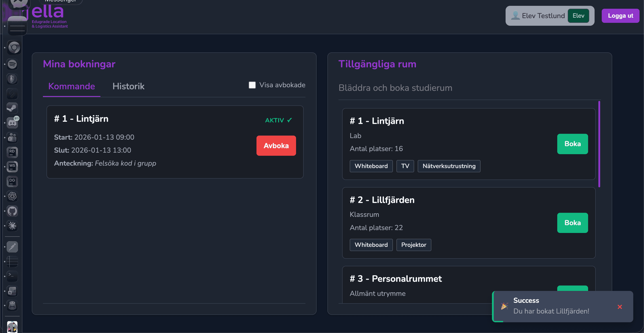The image size is (644, 333).
Task: Log out with Logga ut
Action: click(620, 16)
